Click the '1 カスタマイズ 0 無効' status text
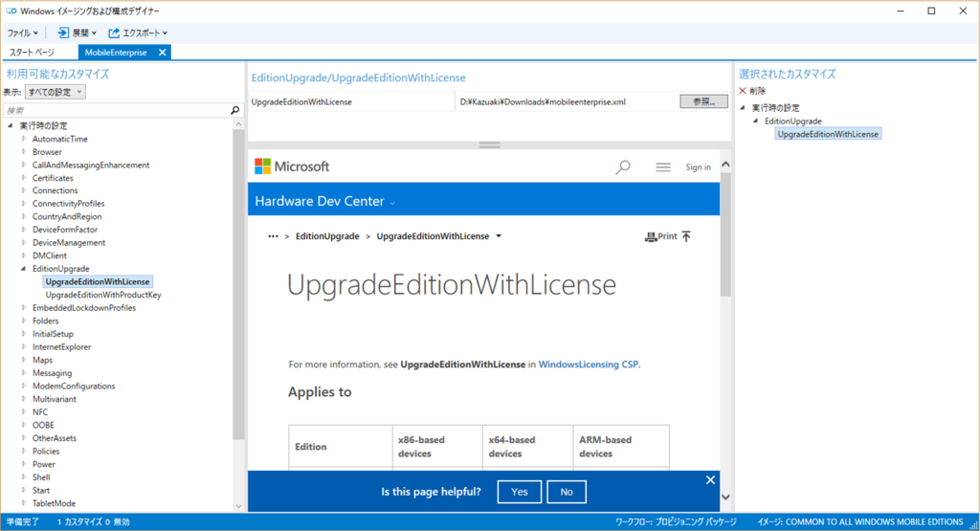This screenshot has width=980, height=531. click(93, 521)
